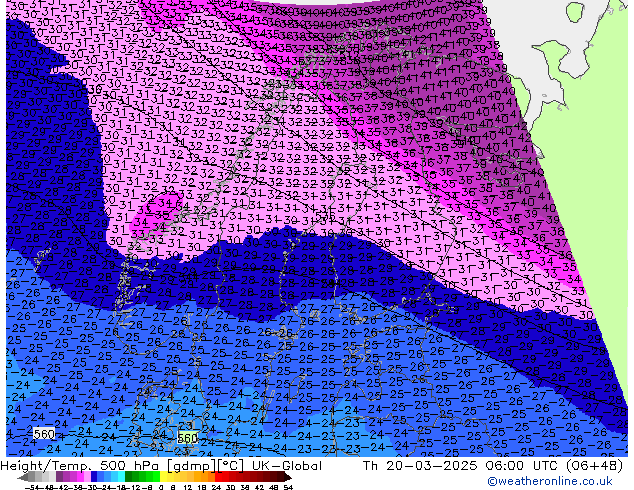
Task: Click the 12 legend scale value
Action: [x=188, y=487]
